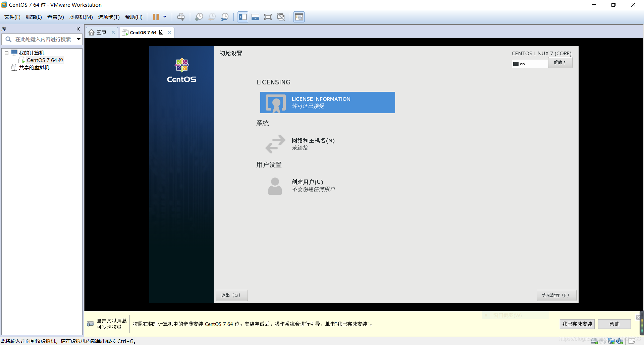The image size is (644, 345).
Task: Click the volume level meter overlay
Action: 642,323
